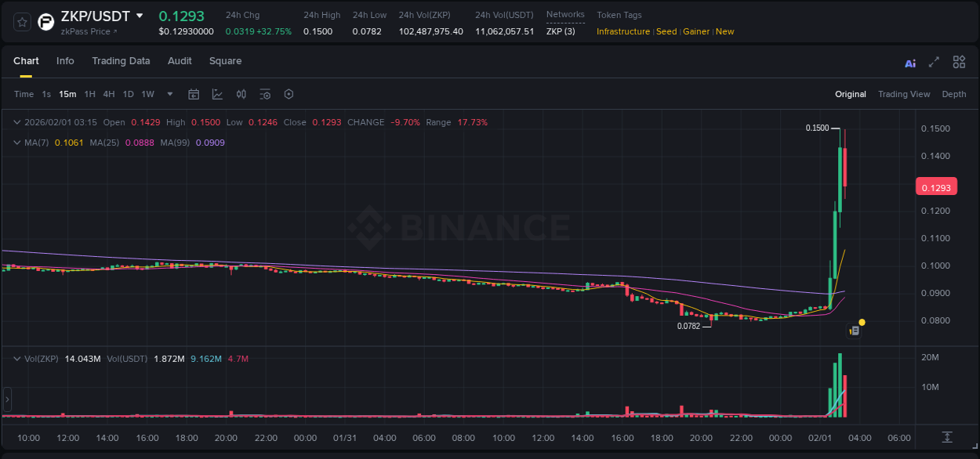Open the Binance AI assistant
This screenshot has height=459, width=980.
(909, 61)
